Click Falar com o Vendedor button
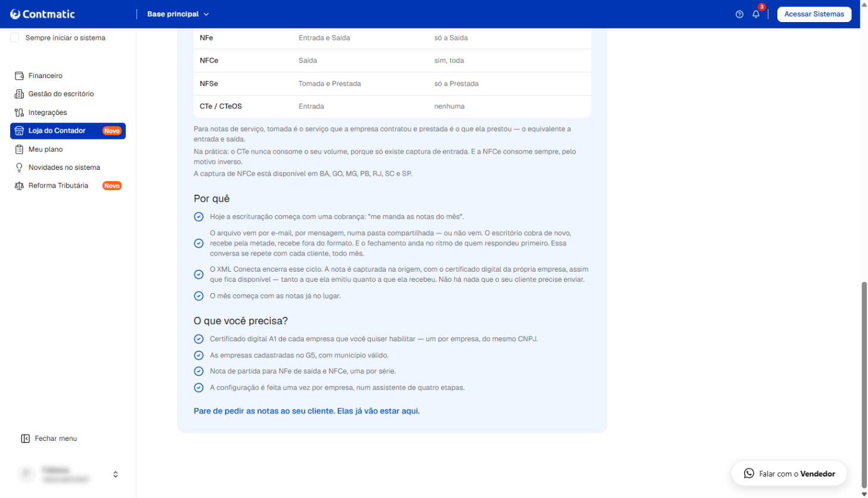This screenshot has width=868, height=498. [789, 474]
